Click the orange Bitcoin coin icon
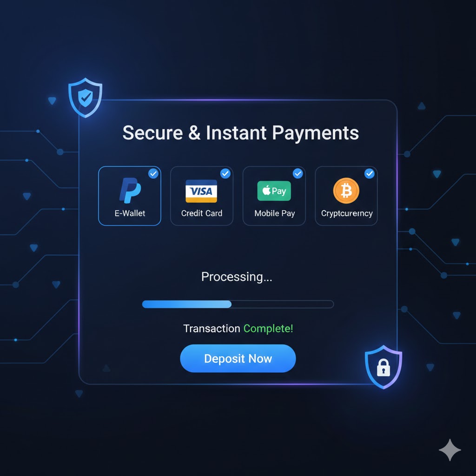The image size is (476, 476). [x=346, y=191]
